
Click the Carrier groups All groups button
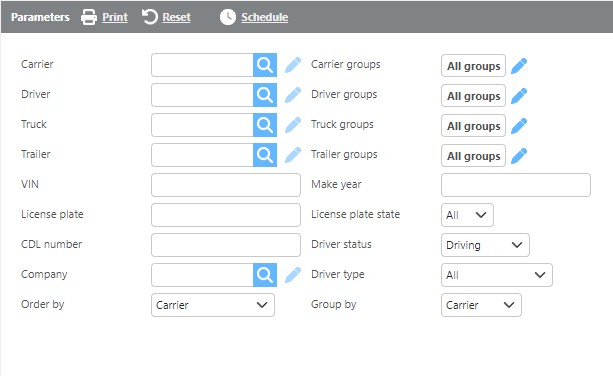click(x=473, y=66)
